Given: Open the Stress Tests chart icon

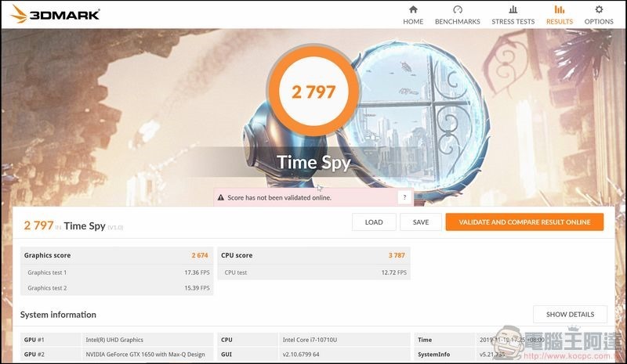Looking at the screenshot, I should 513,9.
